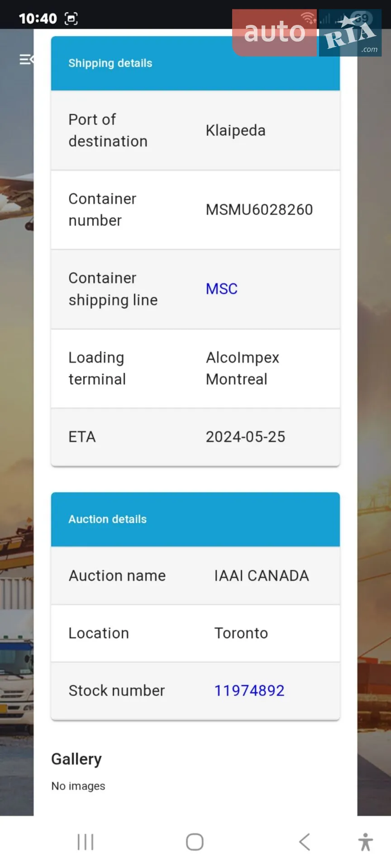
Task: Tap container number MSMU6028260
Action: [259, 210]
